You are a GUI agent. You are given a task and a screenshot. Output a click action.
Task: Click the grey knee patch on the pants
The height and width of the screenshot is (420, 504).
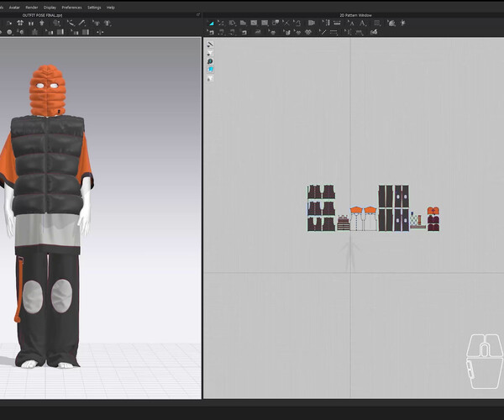click(x=33, y=296)
